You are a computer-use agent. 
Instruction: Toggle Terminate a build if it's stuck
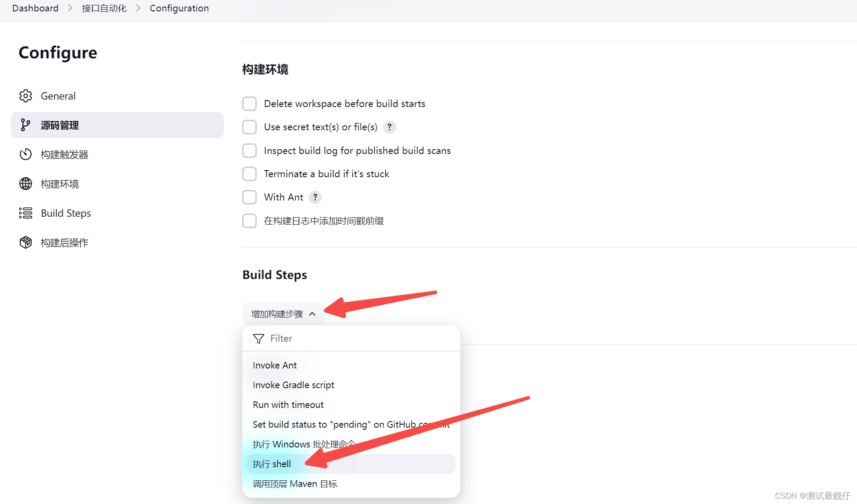[x=250, y=174]
